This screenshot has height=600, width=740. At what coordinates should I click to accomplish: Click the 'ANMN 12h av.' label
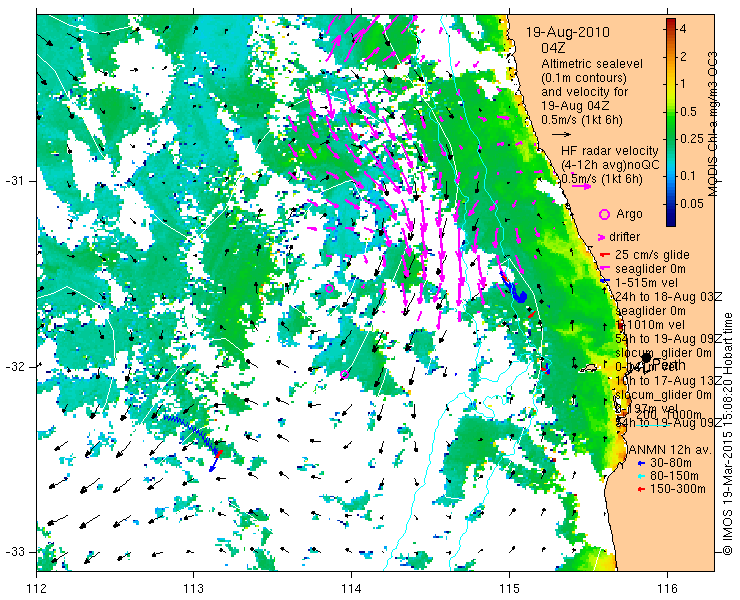tap(670, 450)
